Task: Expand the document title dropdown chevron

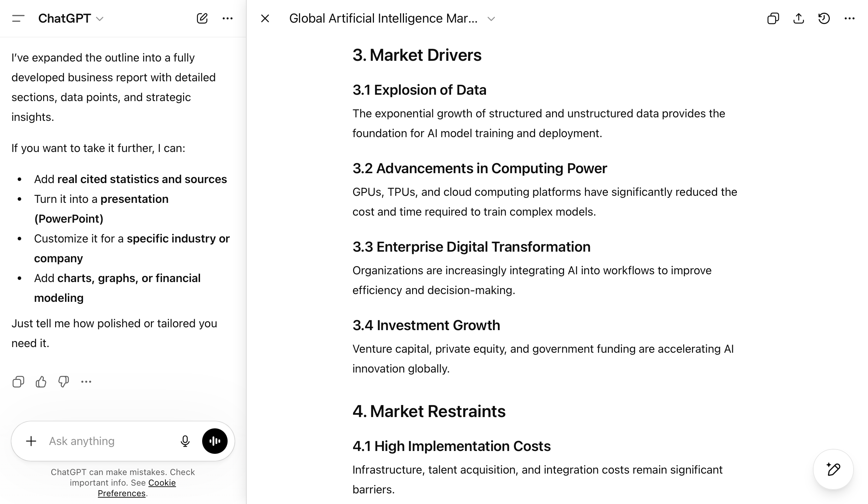Action: click(x=491, y=19)
